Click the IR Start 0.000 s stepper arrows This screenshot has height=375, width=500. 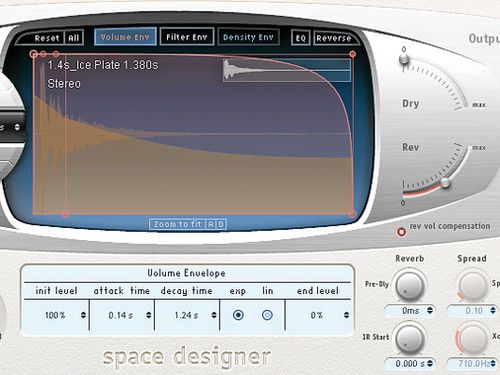point(430,363)
